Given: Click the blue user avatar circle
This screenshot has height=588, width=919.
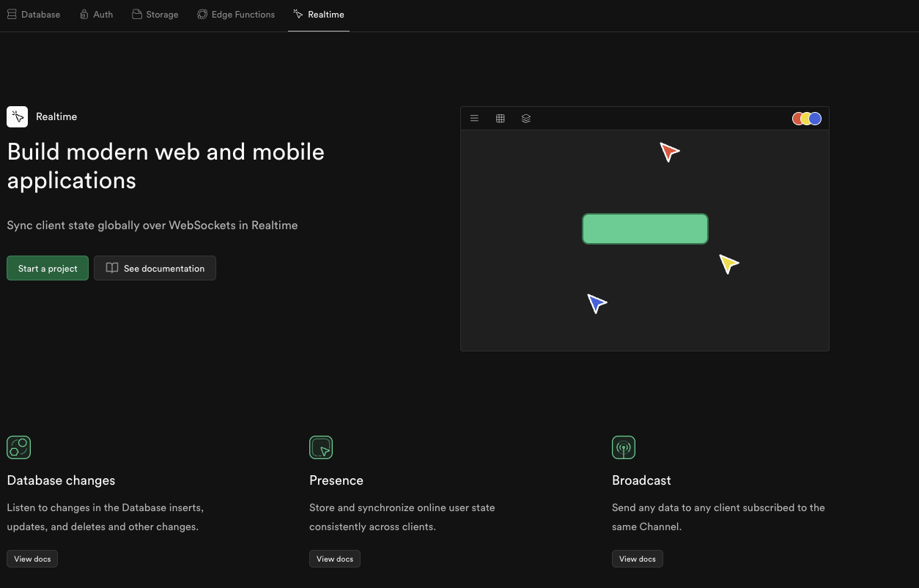Looking at the screenshot, I should click(815, 119).
